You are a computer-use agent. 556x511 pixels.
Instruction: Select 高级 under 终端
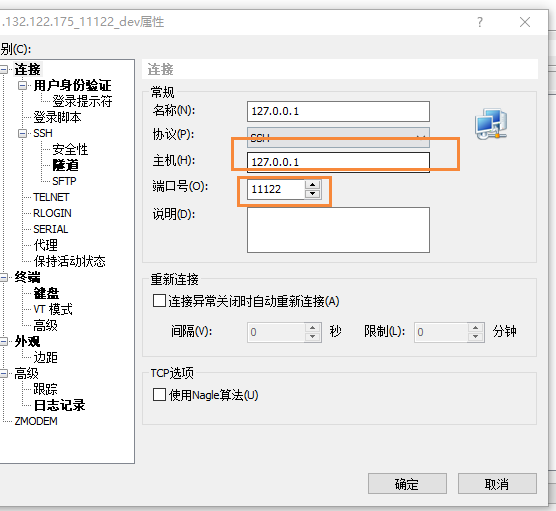(45, 325)
